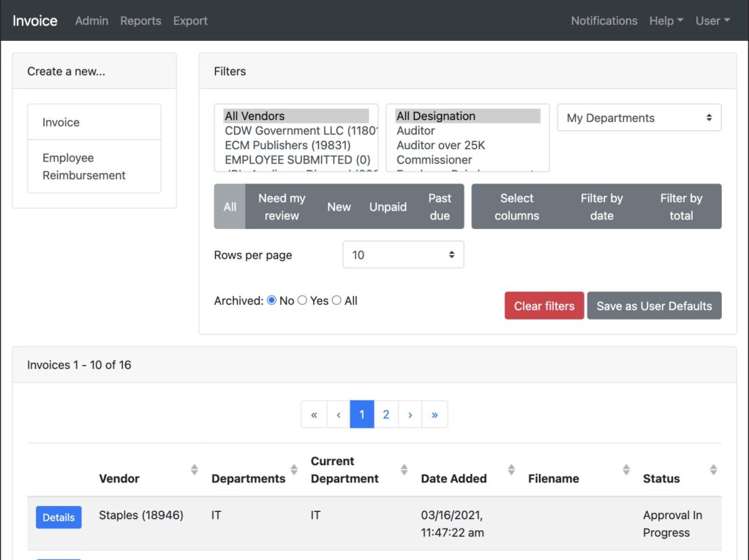This screenshot has width=749, height=560.
Task: Open the Rows per page selector
Action: 402,254
